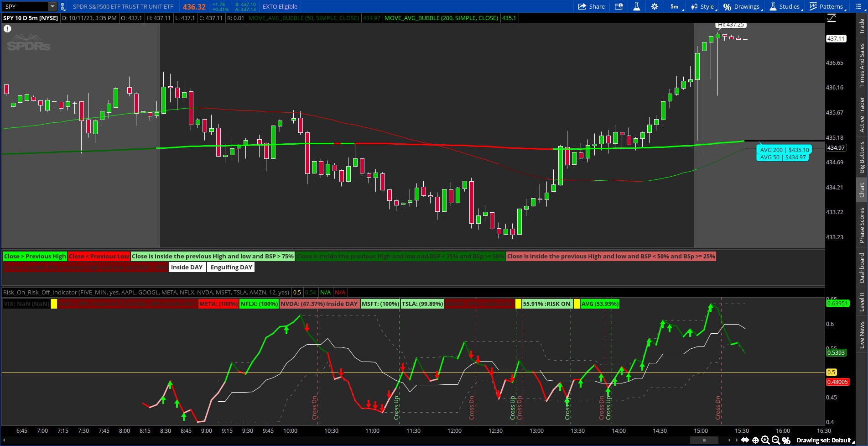Open the notes icon beside Share

(x=619, y=6)
